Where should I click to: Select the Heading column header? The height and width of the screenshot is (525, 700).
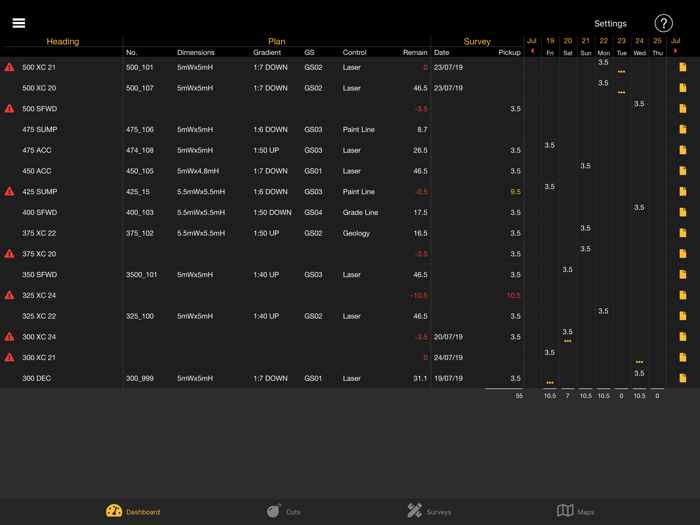click(62, 42)
